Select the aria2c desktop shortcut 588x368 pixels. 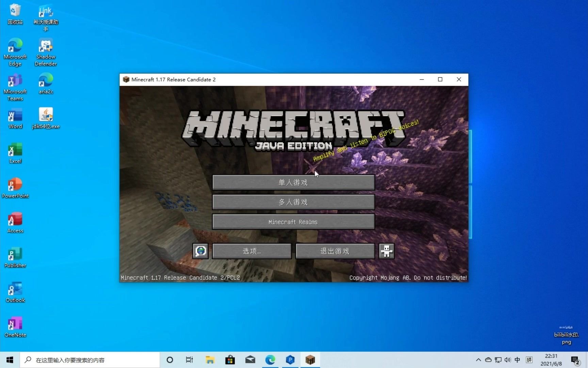point(46,84)
